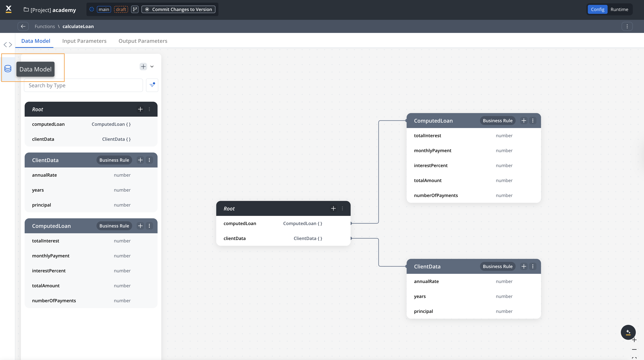
Task: Open the code view sidebar icon
Action: [x=8, y=44]
